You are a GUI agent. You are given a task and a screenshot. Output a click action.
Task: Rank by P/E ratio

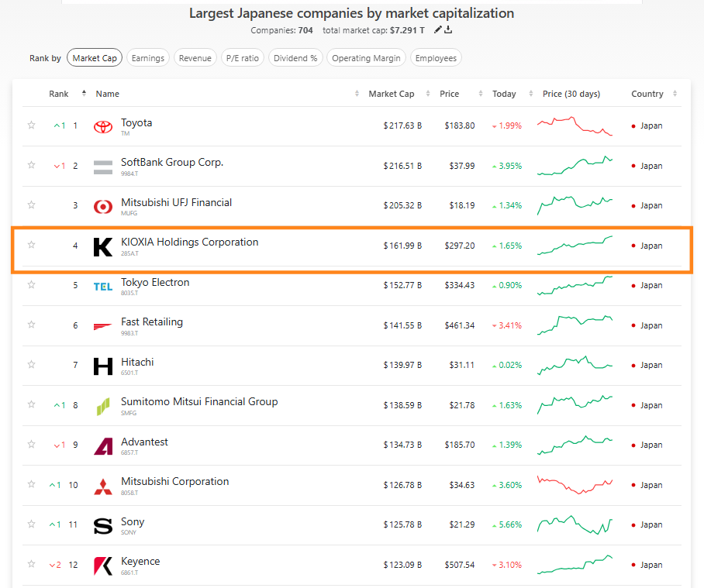coord(243,58)
